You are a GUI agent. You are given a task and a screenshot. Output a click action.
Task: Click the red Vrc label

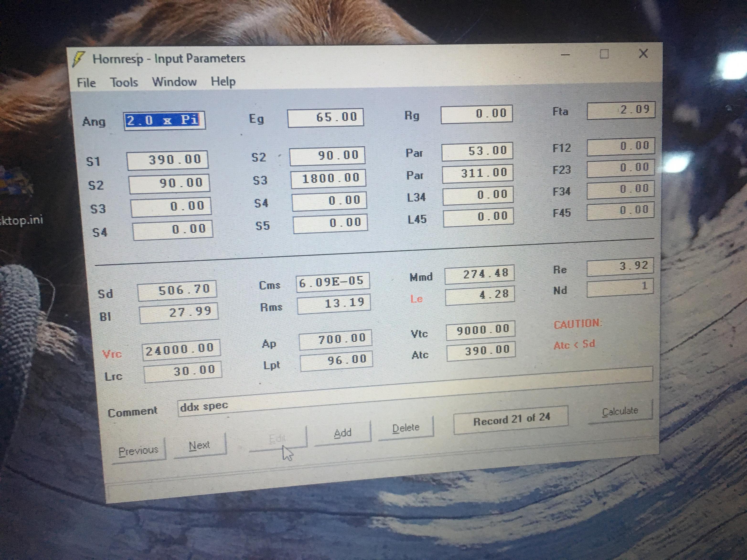pos(112,354)
